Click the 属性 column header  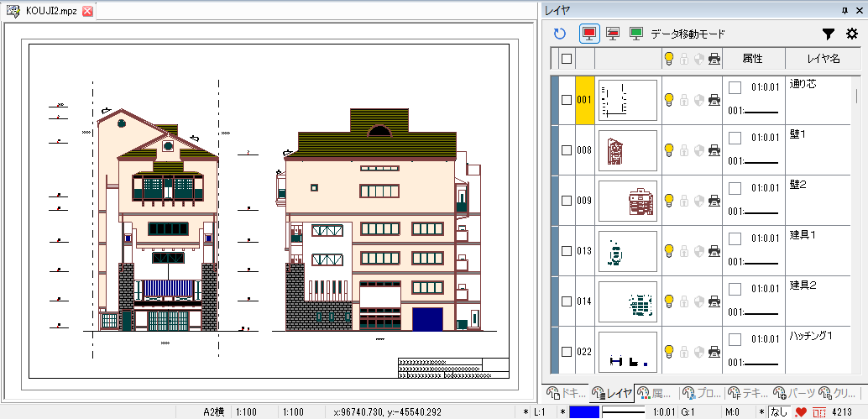[753, 58]
